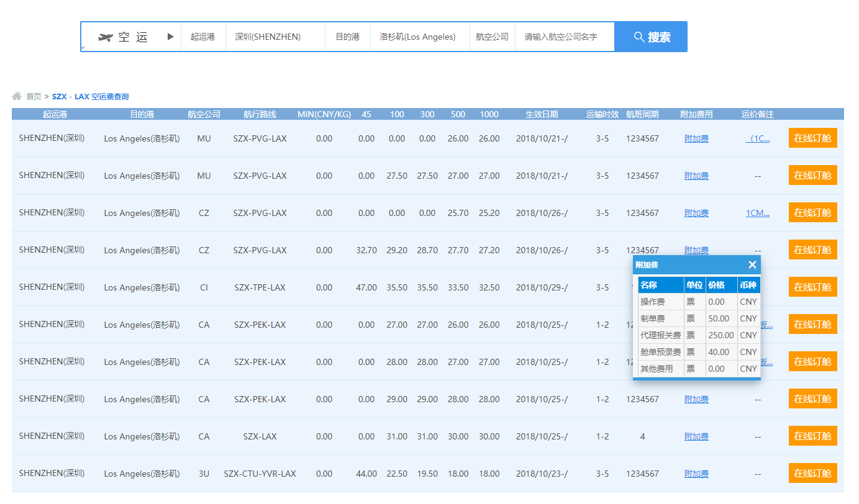Click 在线订舱 for the SZX-LAX direct row
859x504 pixels.
coord(812,436)
